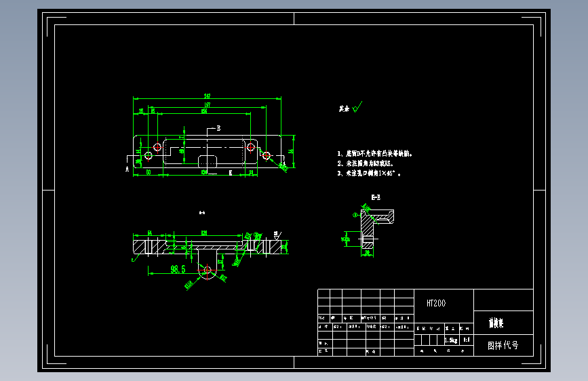
Task: Click the 98.5 dimension in the section view
Action: point(178,269)
